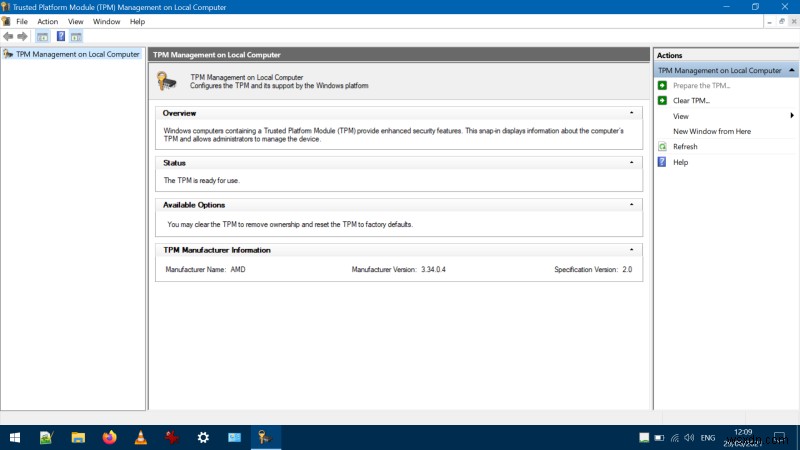Click the Back arrow toolbar icon
800x450 pixels.
click(8, 37)
